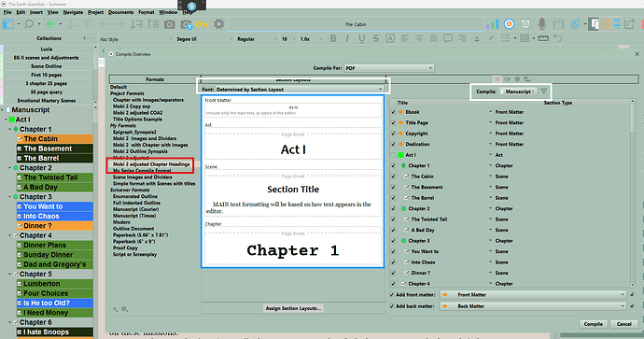
Task: Open the Project Targets bullseye icon
Action: pyautogui.click(x=509, y=24)
